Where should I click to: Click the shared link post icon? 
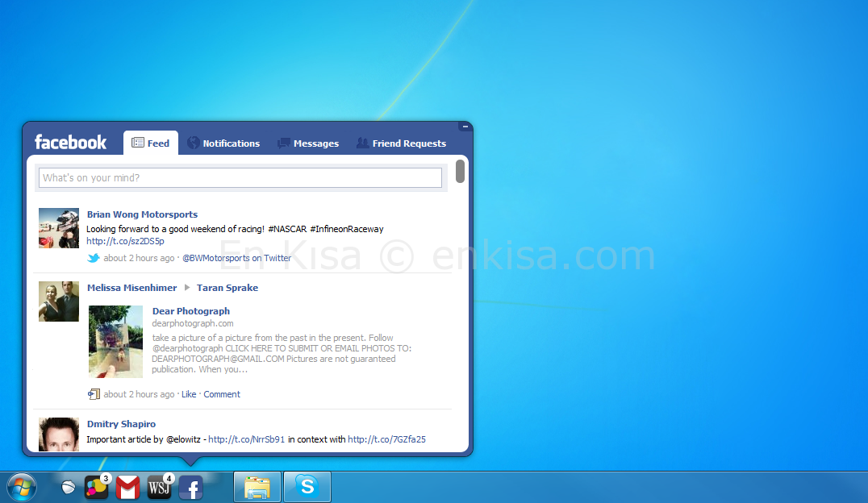(x=94, y=394)
